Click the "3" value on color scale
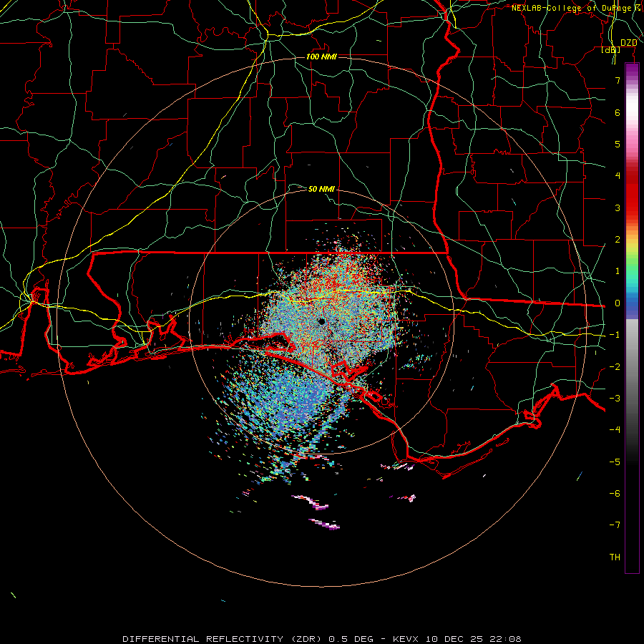 tap(618, 208)
